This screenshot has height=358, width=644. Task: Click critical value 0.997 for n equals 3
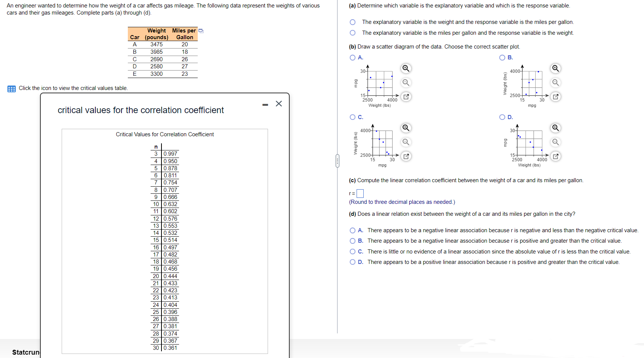click(170, 154)
